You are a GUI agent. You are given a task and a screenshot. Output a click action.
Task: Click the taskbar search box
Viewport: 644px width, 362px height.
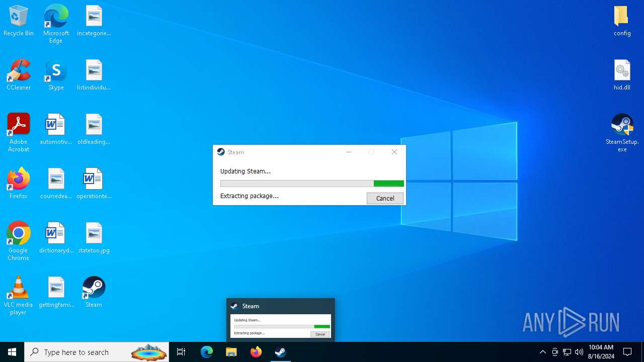(98, 352)
